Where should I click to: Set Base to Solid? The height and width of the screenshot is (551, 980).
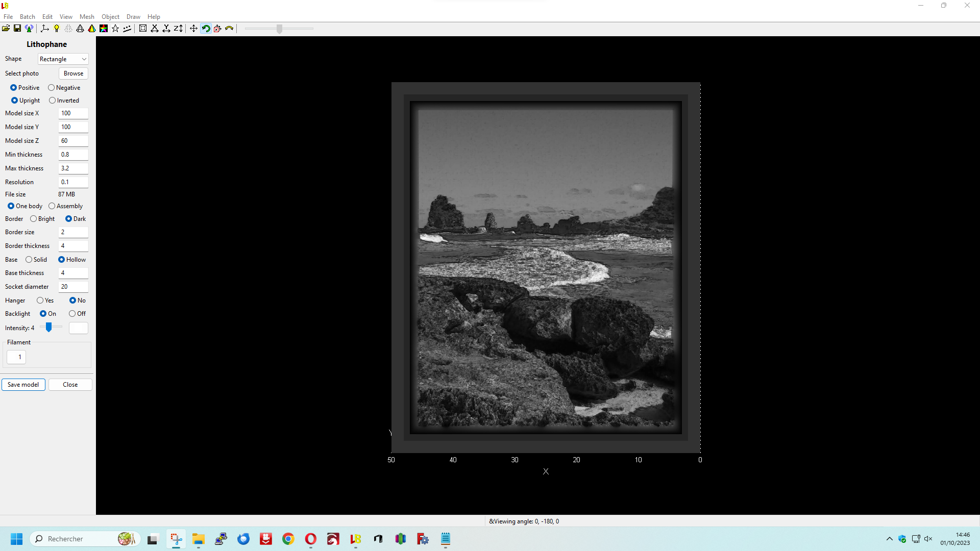(x=29, y=260)
